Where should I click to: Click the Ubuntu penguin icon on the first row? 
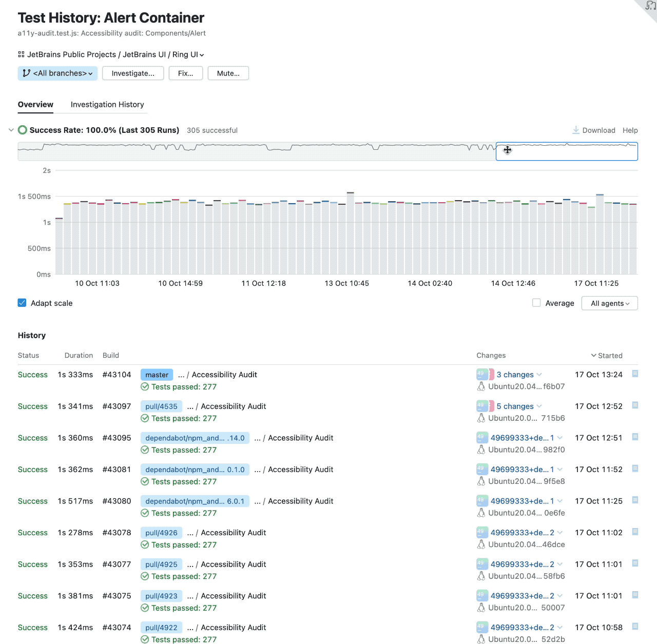[x=481, y=386]
